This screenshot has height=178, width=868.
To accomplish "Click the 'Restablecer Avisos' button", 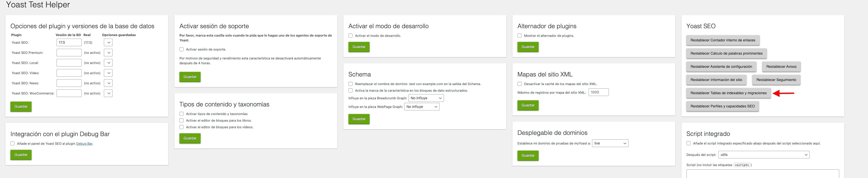I will (x=781, y=67).
